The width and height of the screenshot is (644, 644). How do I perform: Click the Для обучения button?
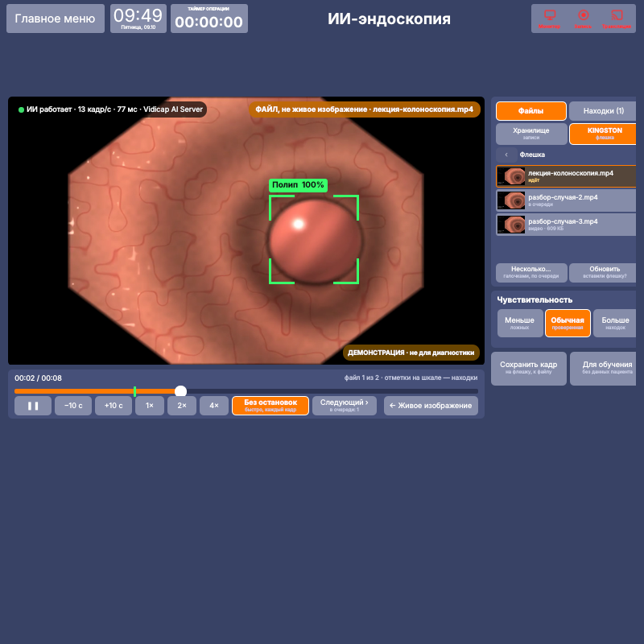point(603,369)
